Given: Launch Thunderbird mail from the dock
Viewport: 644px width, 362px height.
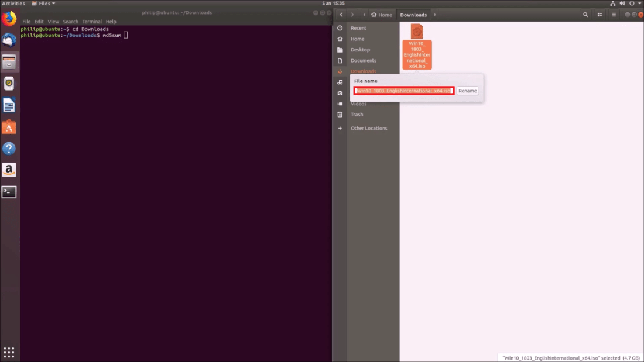Looking at the screenshot, I should 9,40.
